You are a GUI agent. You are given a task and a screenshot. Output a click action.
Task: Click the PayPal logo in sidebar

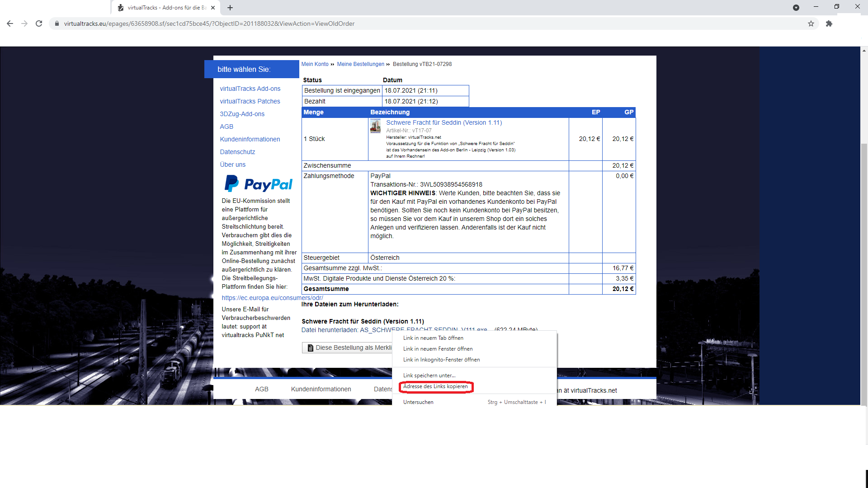point(259,184)
